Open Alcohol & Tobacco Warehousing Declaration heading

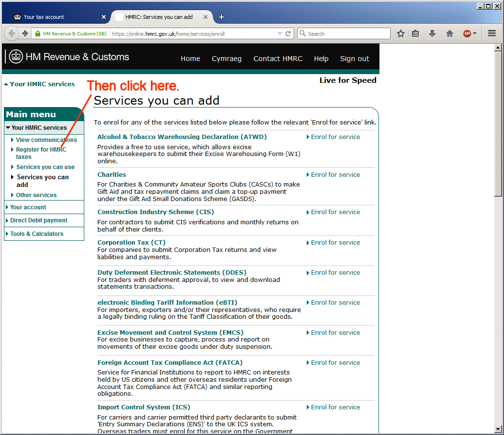(x=182, y=137)
